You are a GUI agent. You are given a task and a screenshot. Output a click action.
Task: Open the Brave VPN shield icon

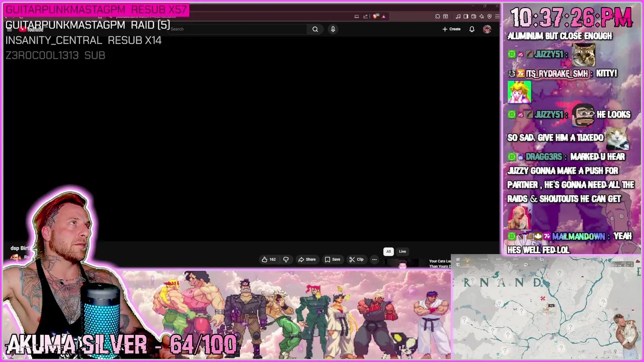click(490, 16)
